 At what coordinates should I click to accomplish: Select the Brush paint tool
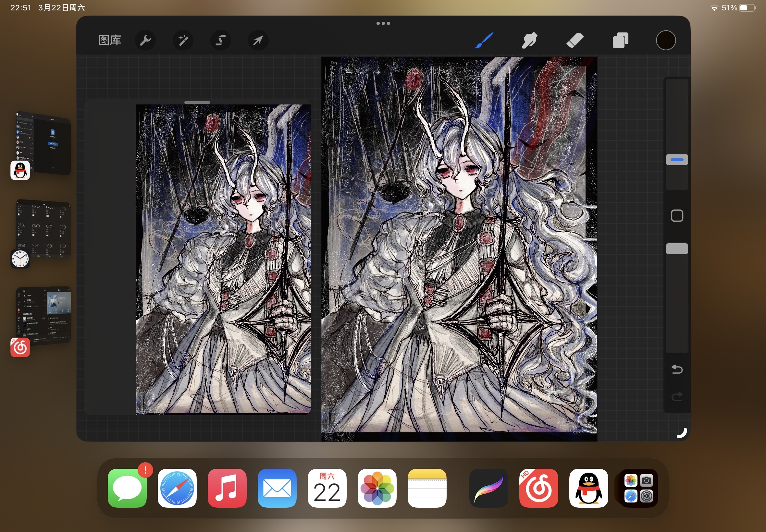(x=484, y=41)
